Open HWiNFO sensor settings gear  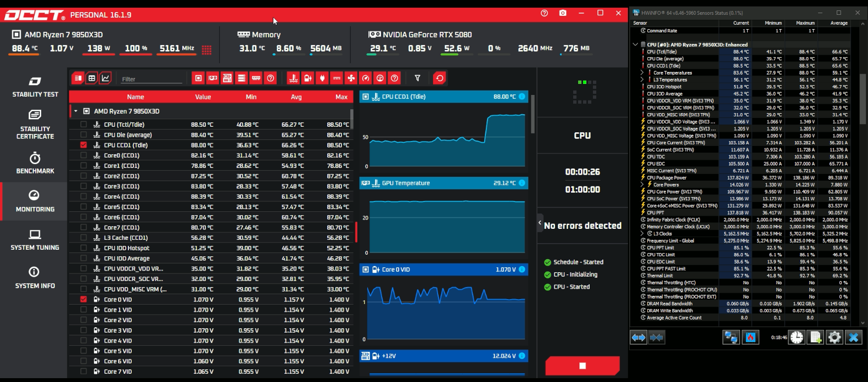coord(835,338)
